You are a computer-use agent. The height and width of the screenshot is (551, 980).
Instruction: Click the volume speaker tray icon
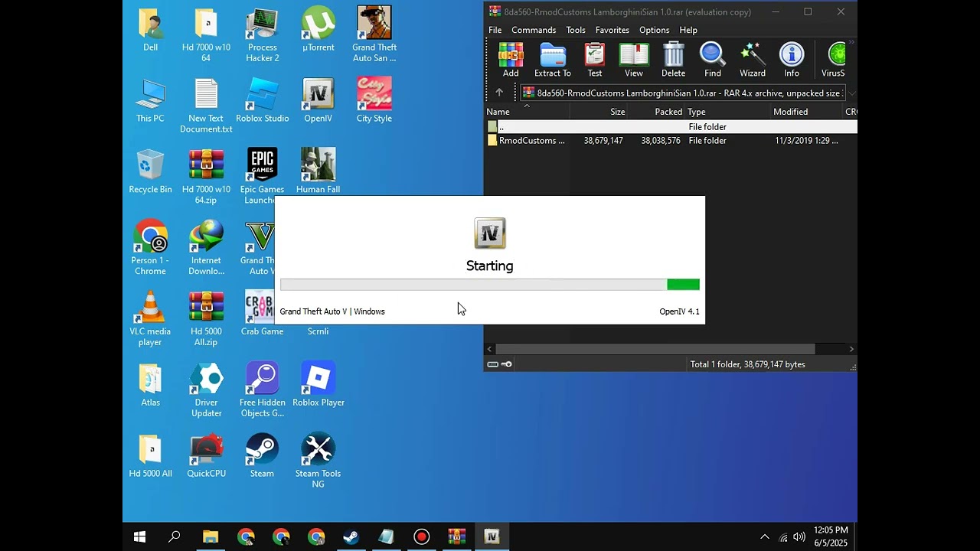point(799,537)
